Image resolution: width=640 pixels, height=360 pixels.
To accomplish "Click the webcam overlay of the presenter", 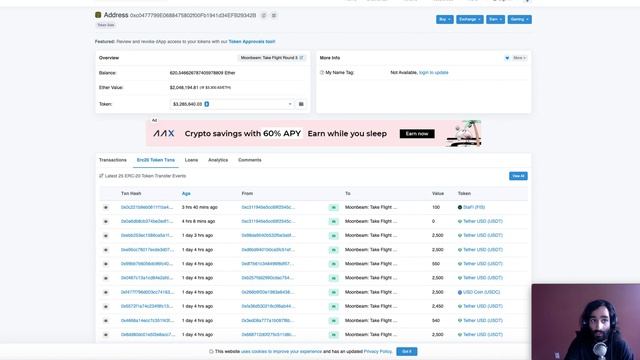I will (x=586, y=322).
